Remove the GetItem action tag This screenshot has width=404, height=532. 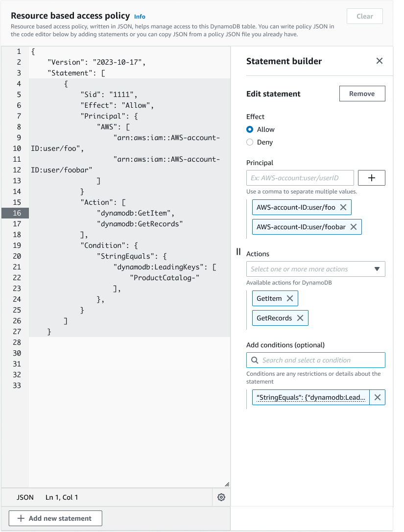coord(290,298)
